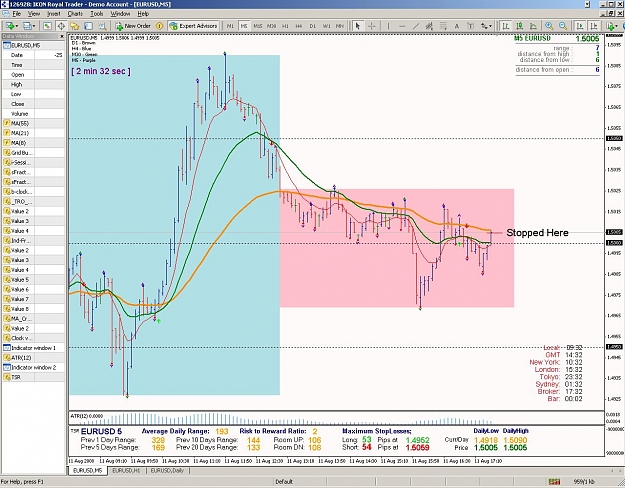Select the Fibonacci Retracement tool
625x488 pixels.
tap(443, 26)
